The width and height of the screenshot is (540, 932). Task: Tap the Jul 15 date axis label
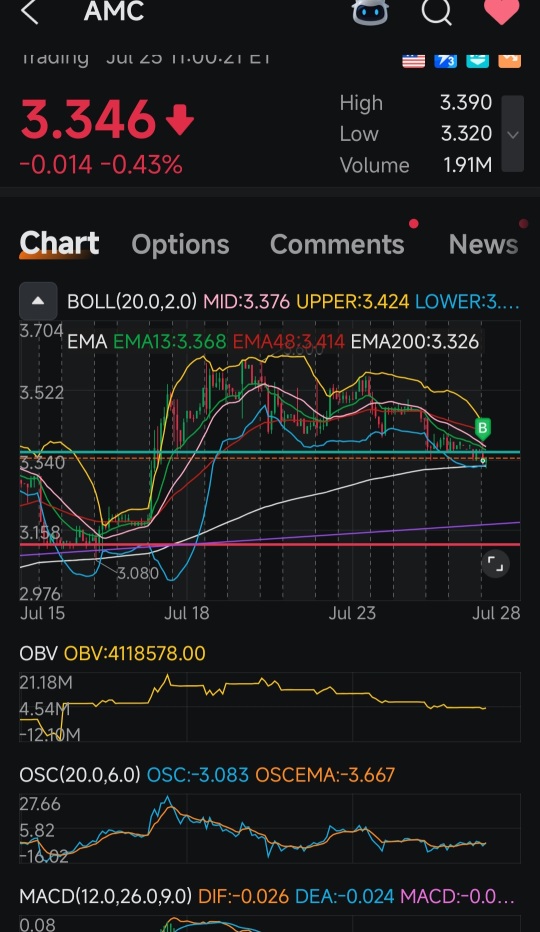(42, 613)
